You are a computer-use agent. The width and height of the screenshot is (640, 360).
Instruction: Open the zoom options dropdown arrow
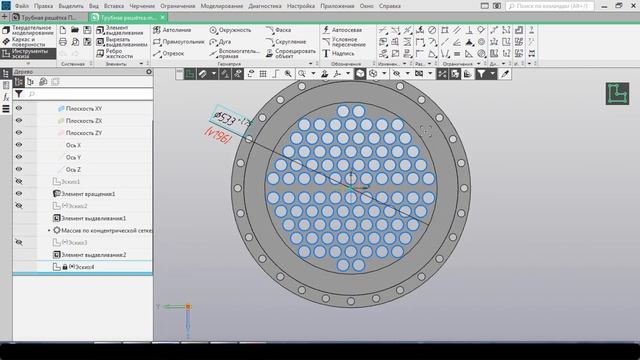tap(313, 74)
